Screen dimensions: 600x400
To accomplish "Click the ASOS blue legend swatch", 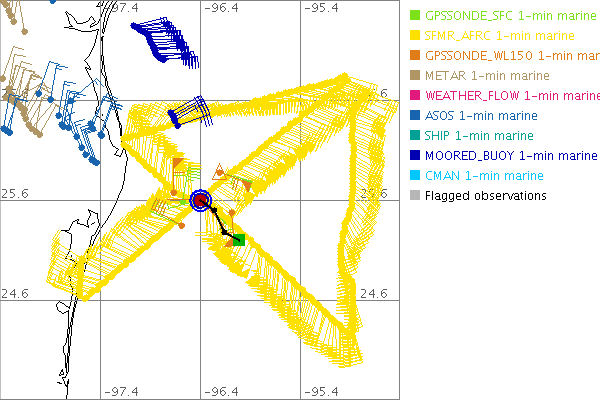I will coord(413,116).
